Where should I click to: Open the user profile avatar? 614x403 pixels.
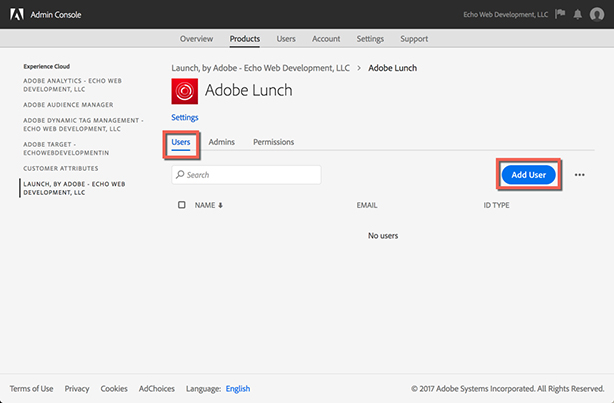click(x=597, y=14)
